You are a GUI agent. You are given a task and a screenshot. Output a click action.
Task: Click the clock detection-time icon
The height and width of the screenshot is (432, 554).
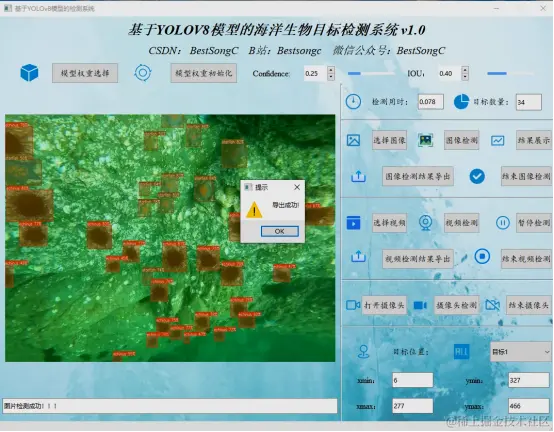353,102
